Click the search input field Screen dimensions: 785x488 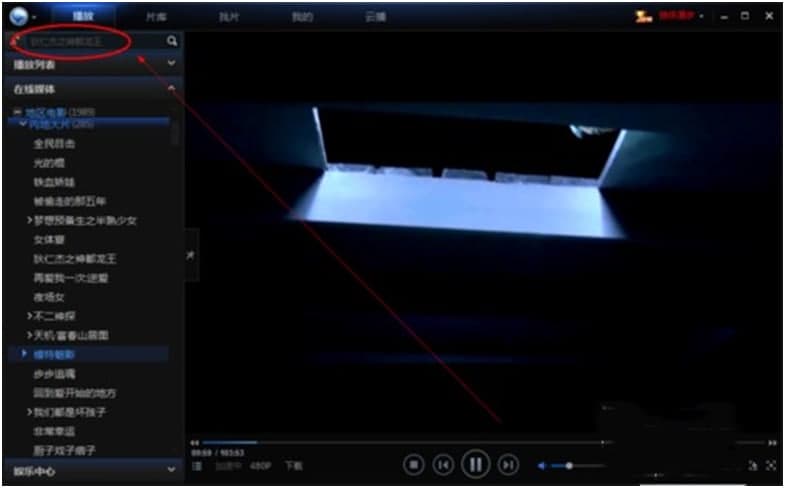tap(90, 41)
